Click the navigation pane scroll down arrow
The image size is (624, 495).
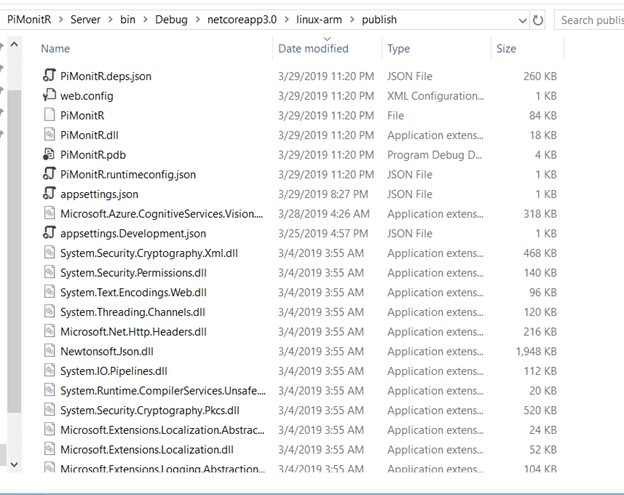[14, 464]
